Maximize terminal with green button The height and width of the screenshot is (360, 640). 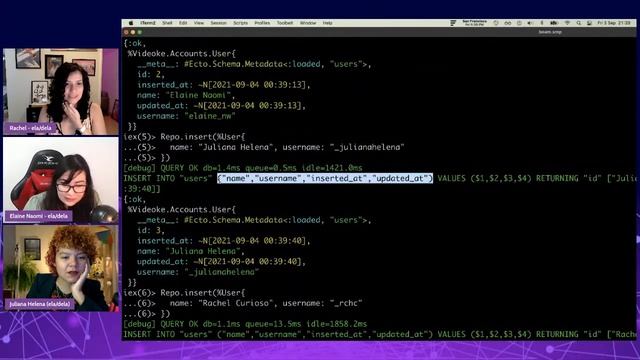tap(140, 32)
